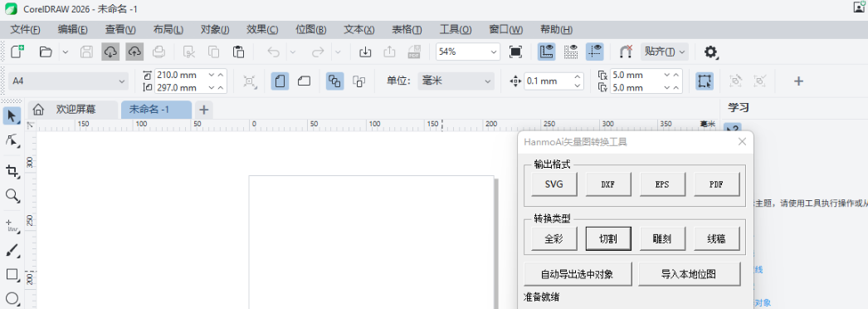868x309 pixels.
Task: Open the Redo history dropdown
Action: [338, 52]
